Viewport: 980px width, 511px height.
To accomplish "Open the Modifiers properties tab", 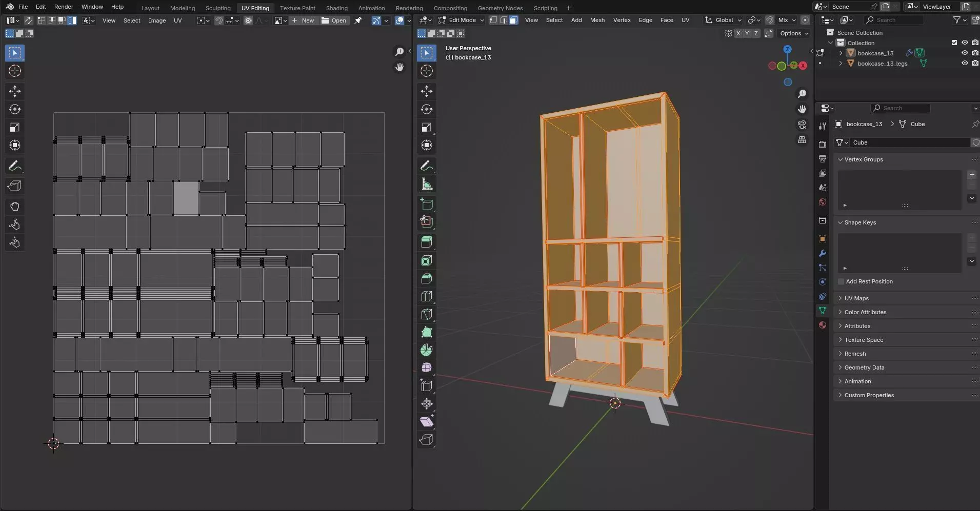I will point(823,253).
